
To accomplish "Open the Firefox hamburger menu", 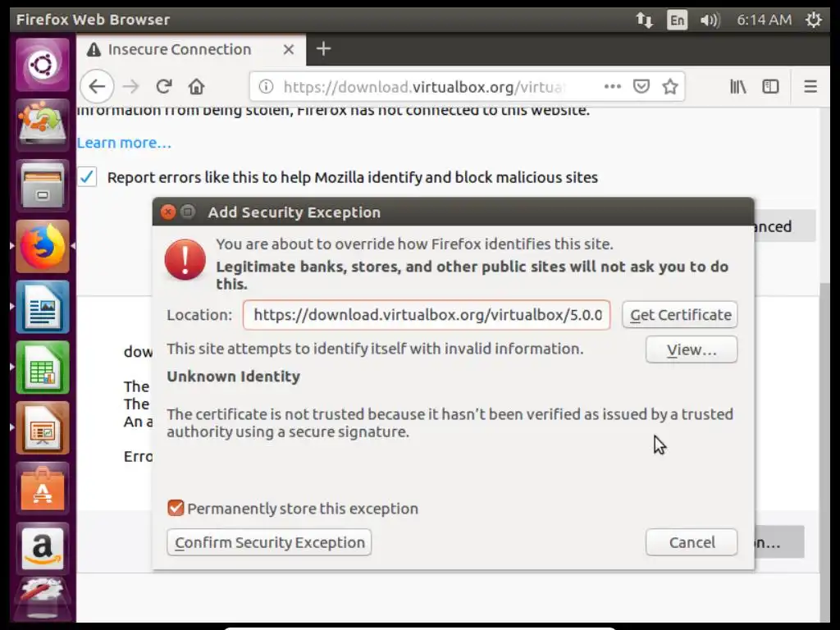I will click(x=810, y=86).
